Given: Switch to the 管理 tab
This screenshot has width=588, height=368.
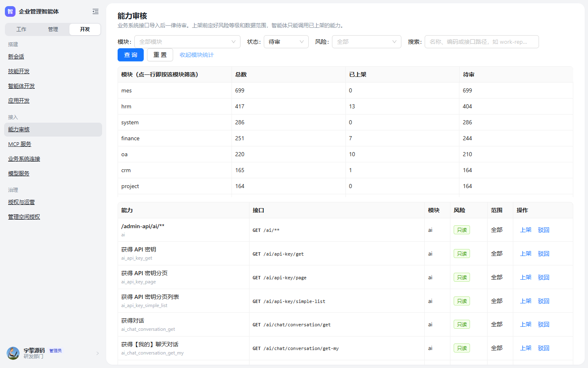Looking at the screenshot, I should pos(53,29).
